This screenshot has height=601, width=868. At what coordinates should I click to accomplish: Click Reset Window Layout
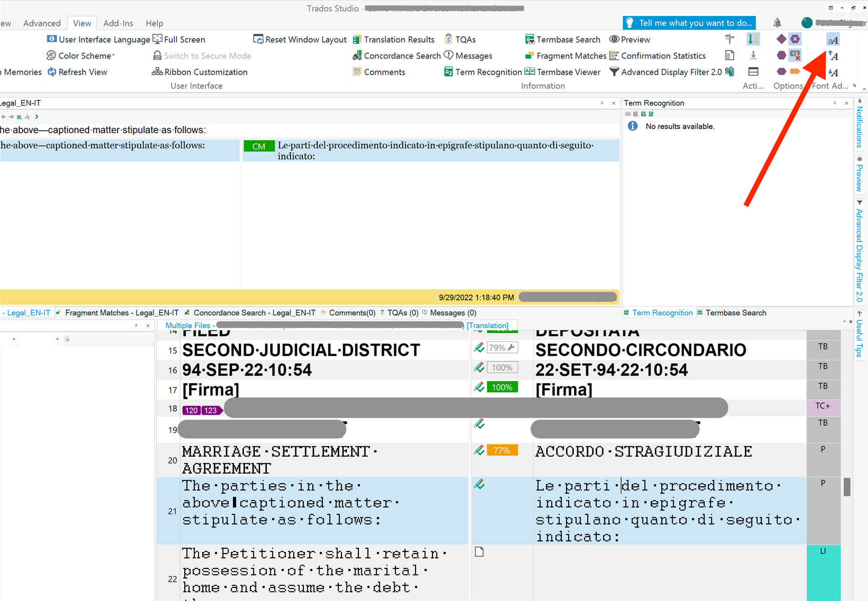tap(300, 40)
